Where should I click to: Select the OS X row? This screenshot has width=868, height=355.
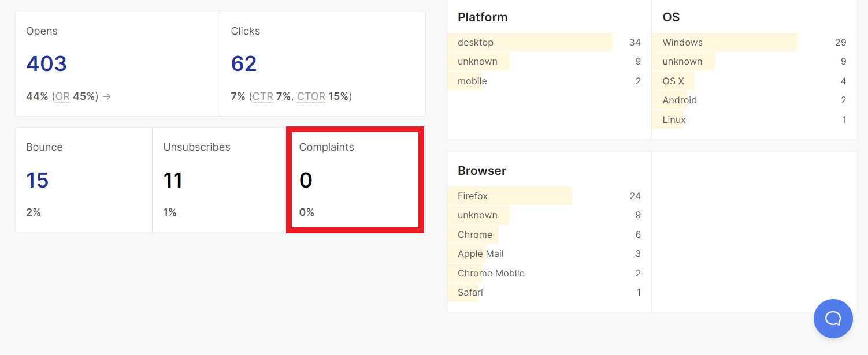[x=754, y=81]
